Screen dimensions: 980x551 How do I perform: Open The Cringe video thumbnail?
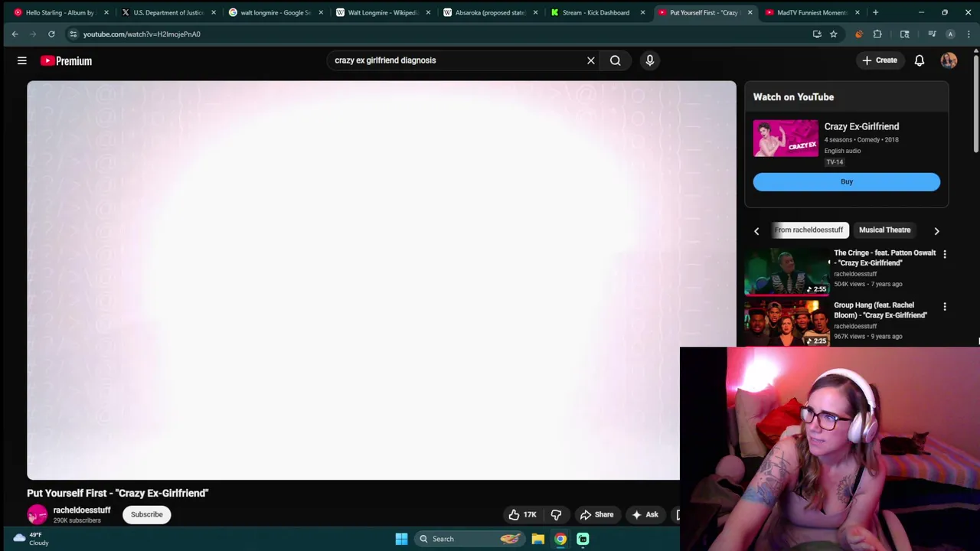786,272
